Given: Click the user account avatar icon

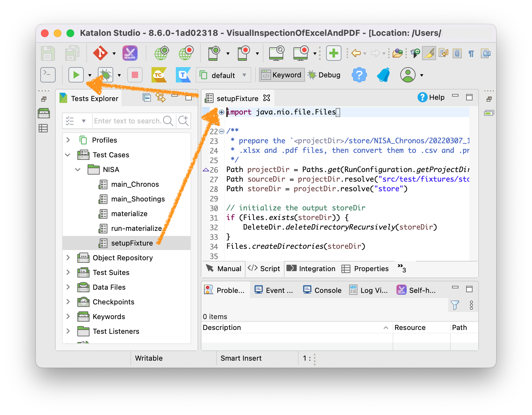Looking at the screenshot, I should click(x=408, y=75).
